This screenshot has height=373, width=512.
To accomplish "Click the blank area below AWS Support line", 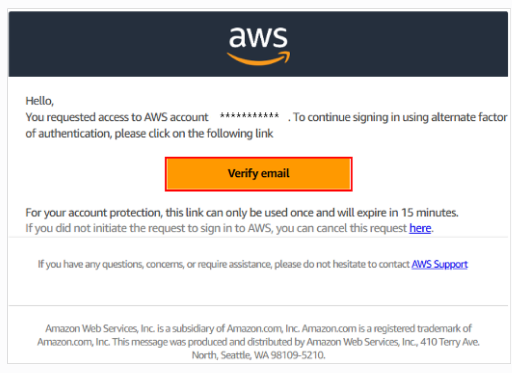I will pos(258,287).
